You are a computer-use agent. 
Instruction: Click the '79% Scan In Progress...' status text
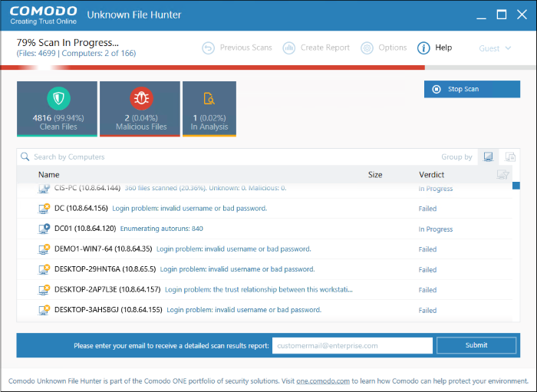(68, 42)
